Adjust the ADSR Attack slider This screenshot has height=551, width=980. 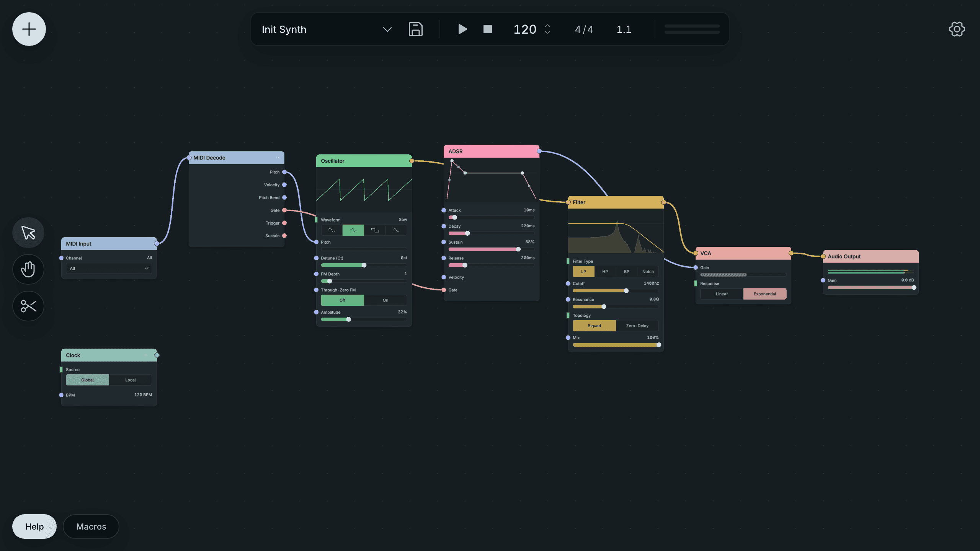492,217
